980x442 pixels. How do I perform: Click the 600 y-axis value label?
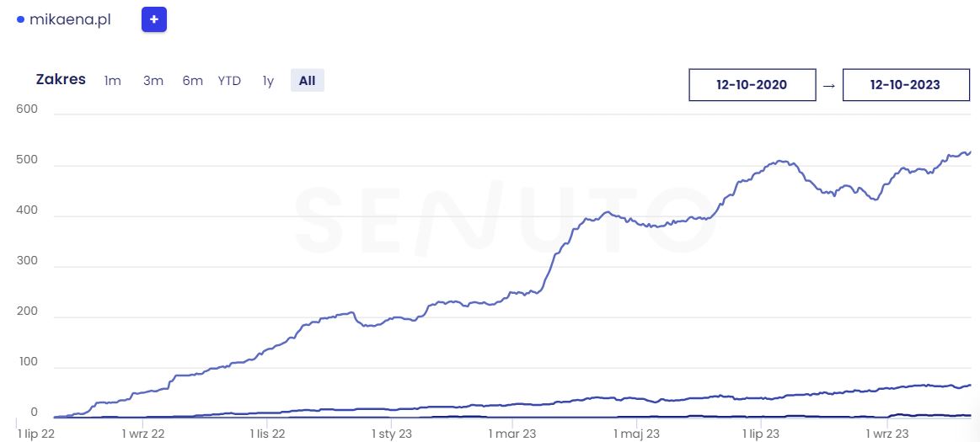[29, 109]
